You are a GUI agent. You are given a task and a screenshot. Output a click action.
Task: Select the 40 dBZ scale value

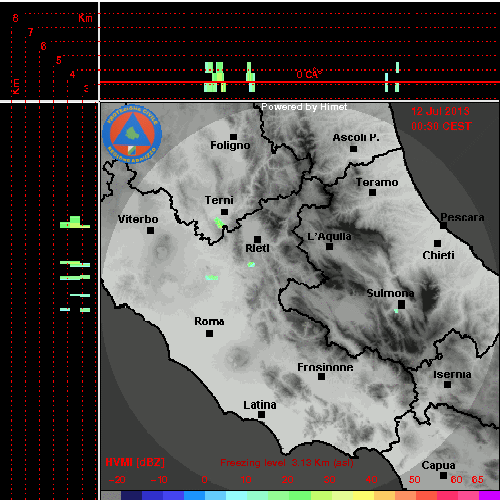point(371,480)
